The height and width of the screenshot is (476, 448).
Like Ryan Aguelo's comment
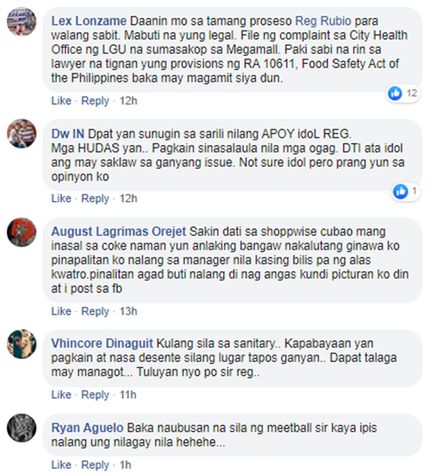tap(61, 465)
